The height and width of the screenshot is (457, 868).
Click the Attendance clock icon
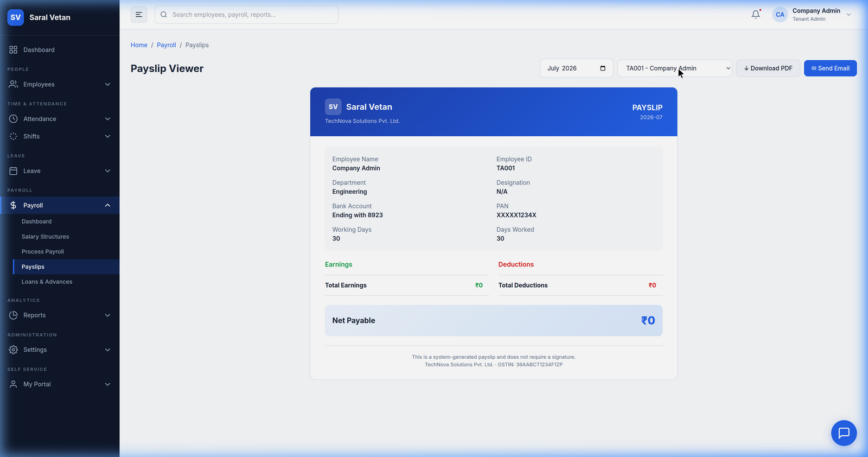(x=14, y=119)
